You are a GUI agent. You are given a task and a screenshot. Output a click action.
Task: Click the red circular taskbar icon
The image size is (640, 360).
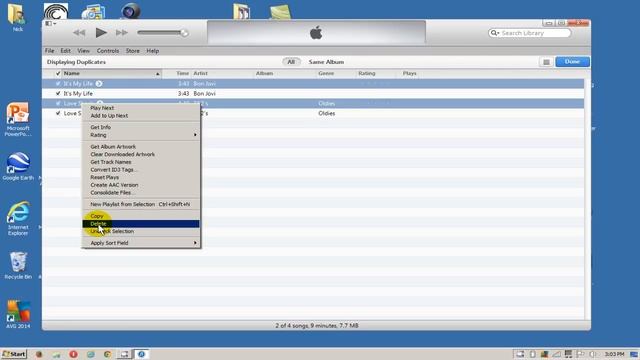(x=73, y=354)
